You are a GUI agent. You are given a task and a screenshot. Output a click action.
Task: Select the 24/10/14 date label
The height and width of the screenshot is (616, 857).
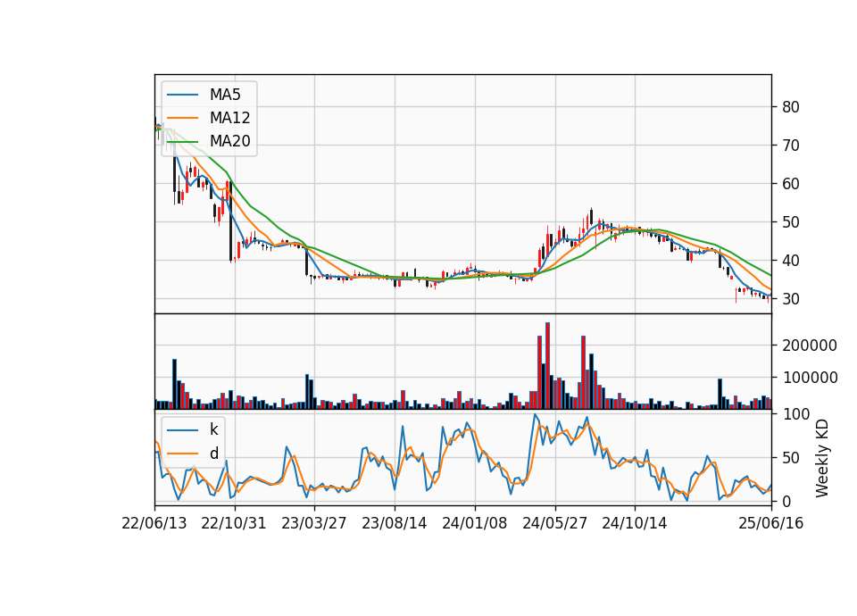(x=635, y=523)
